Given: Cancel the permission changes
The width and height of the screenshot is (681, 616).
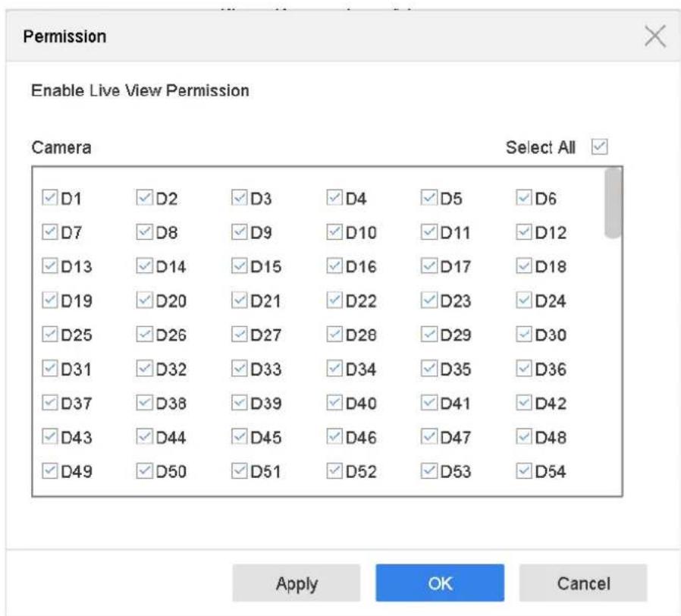Looking at the screenshot, I should [583, 583].
